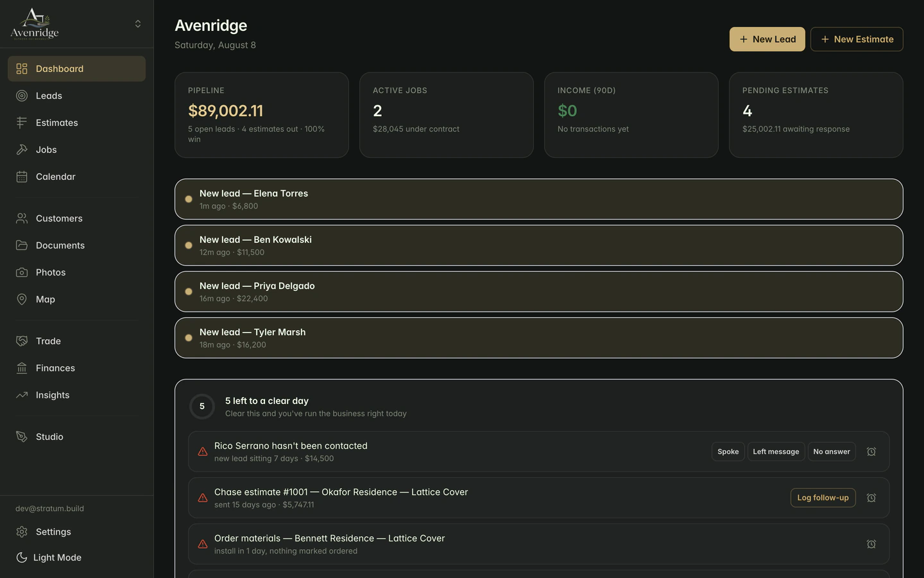Open new lead Ben Kowalski notification
The height and width of the screenshot is (578, 924).
click(539, 245)
